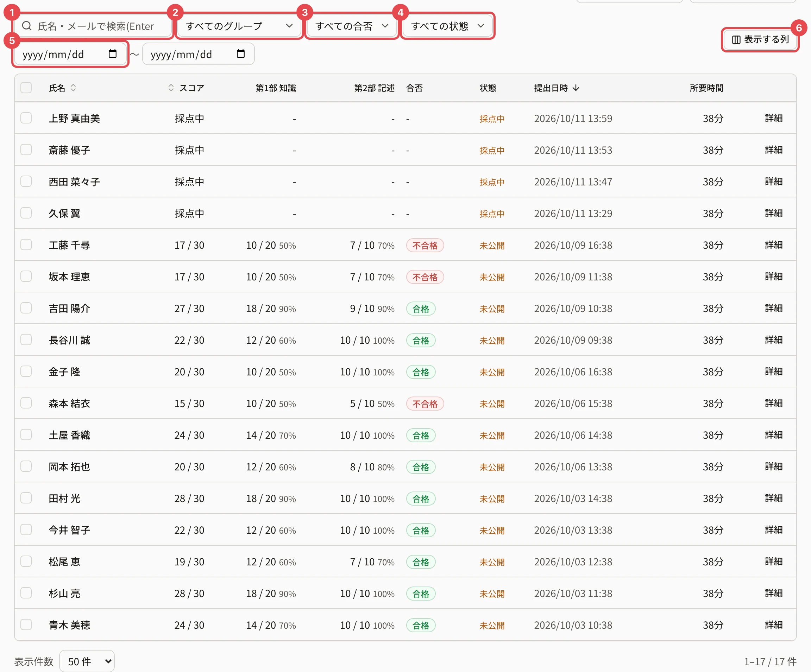
Task: Click the 提出日時 descending sort arrow
Action: 576,88
